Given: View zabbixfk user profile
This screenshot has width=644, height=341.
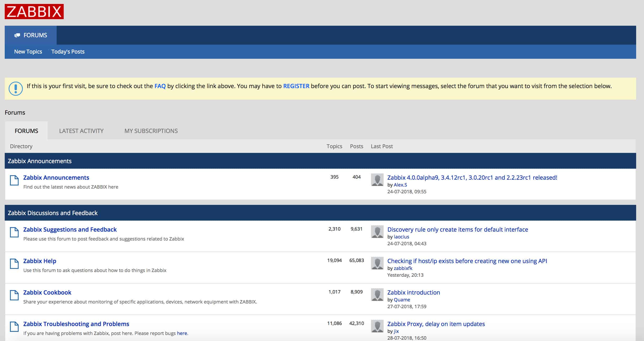Looking at the screenshot, I should (x=403, y=268).
